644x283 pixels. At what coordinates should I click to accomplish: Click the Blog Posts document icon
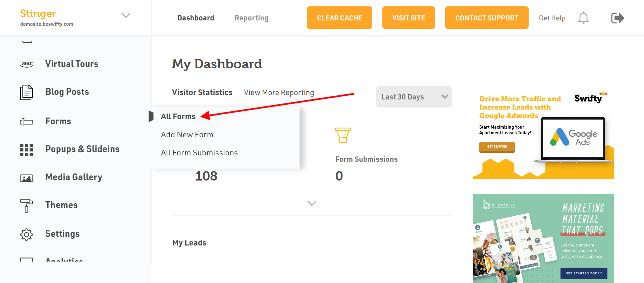click(26, 92)
